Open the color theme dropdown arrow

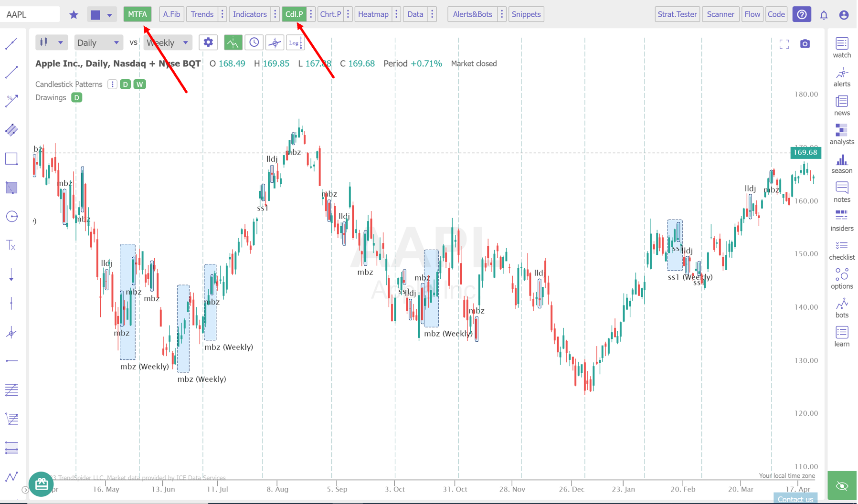[109, 15]
